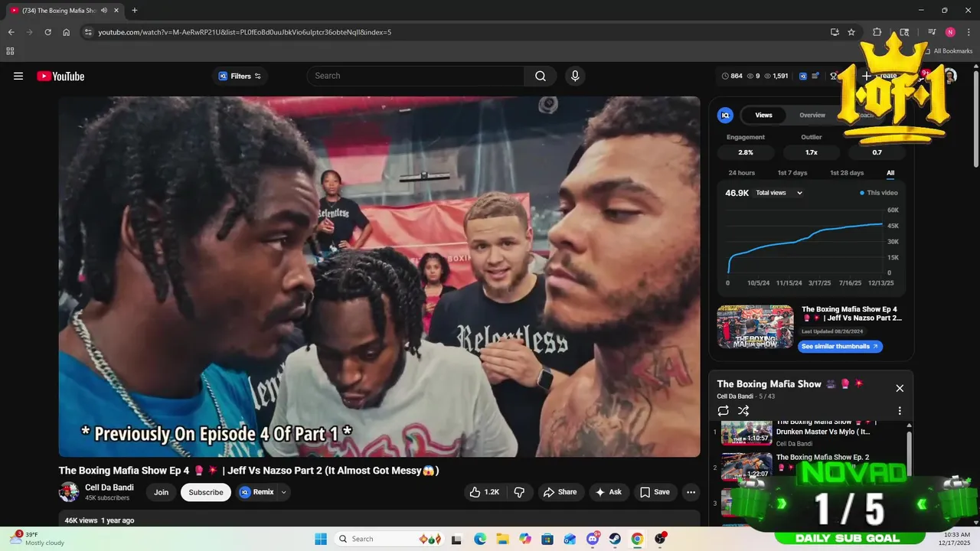Expand the Remix dropdown arrow

[284, 492]
